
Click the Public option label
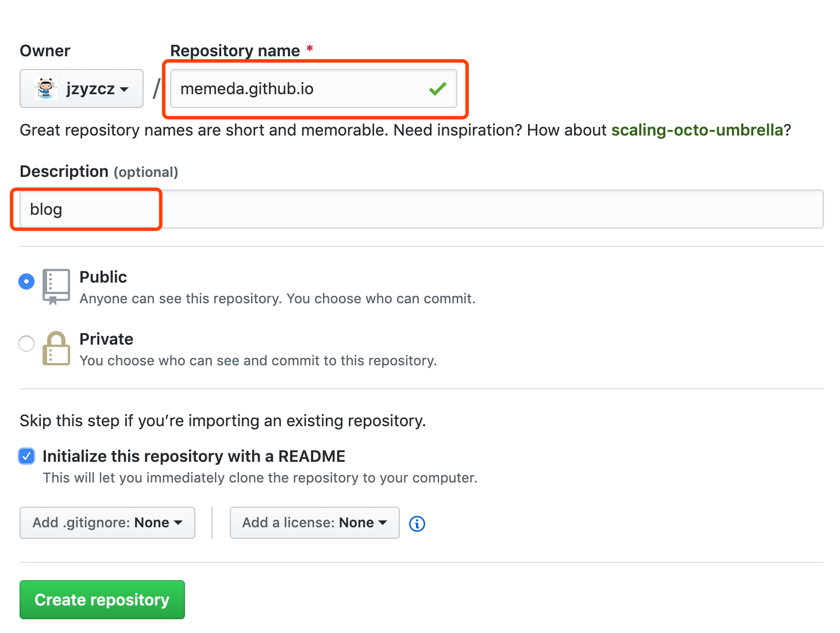coord(103,277)
